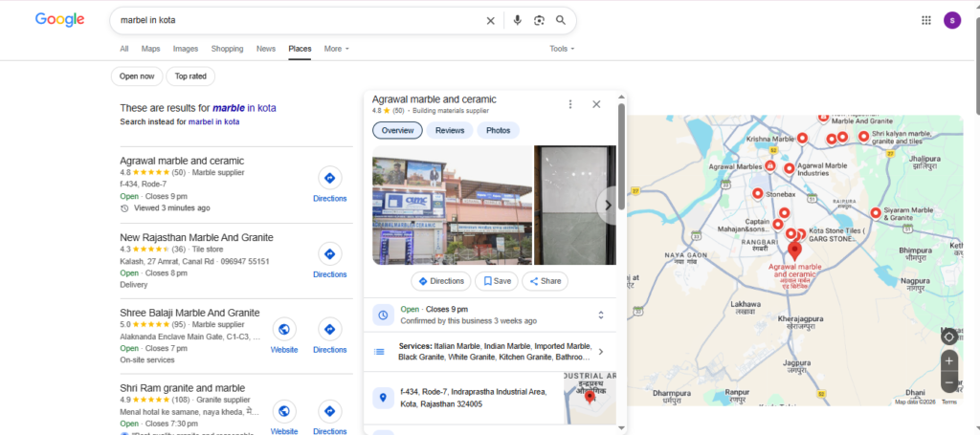Switch to the News tab
This screenshot has width=980, height=435.
(266, 49)
